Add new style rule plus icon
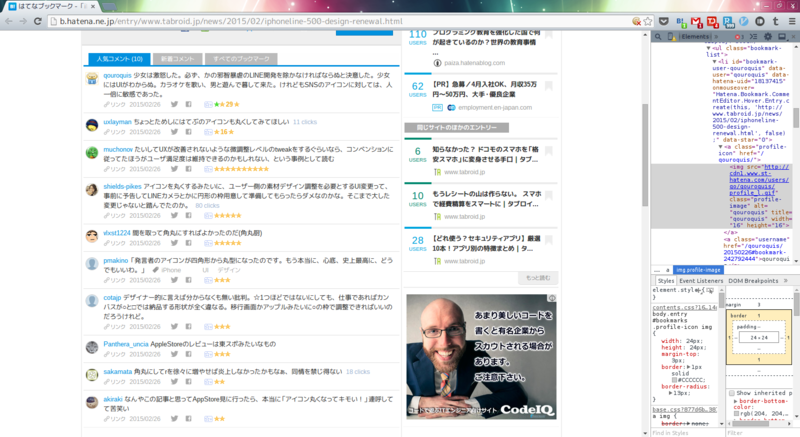 (x=700, y=290)
